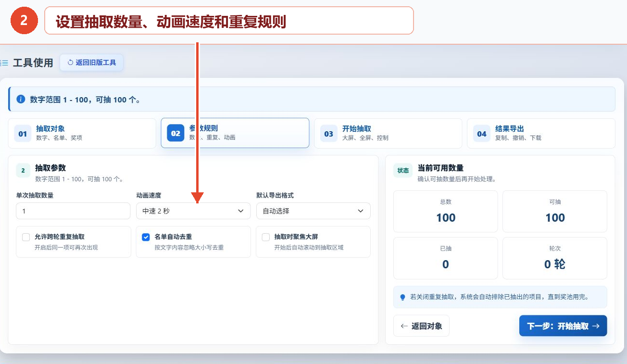This screenshot has width=627, height=364.
Task: Click the 按文字内容忽略大小写去重 description
Action: 189,248
